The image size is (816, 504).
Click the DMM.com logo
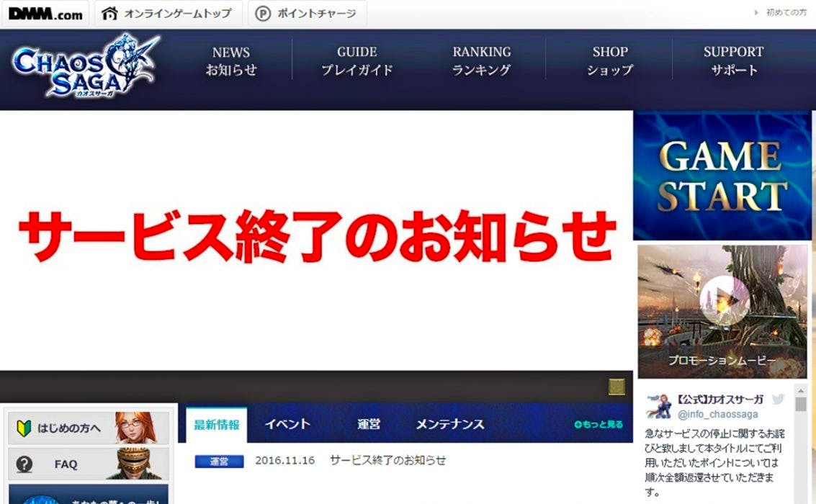45,14
